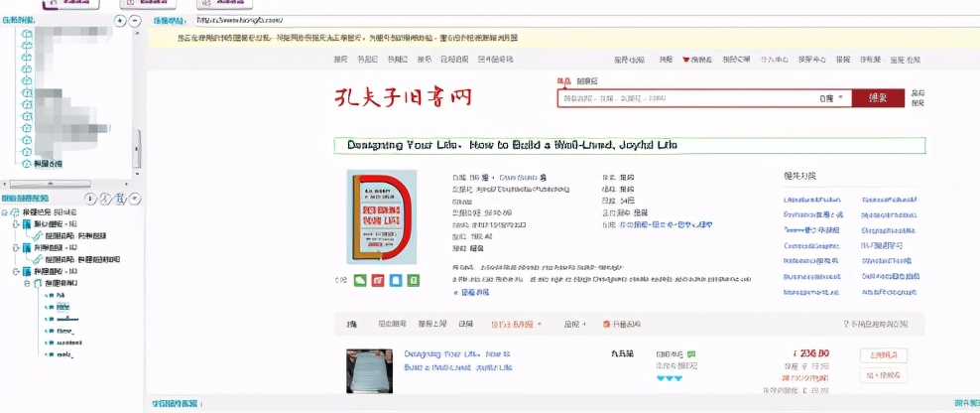The image size is (980, 413).
Task: Collapse the third numbered step in the rule tree
Action: coord(16,272)
